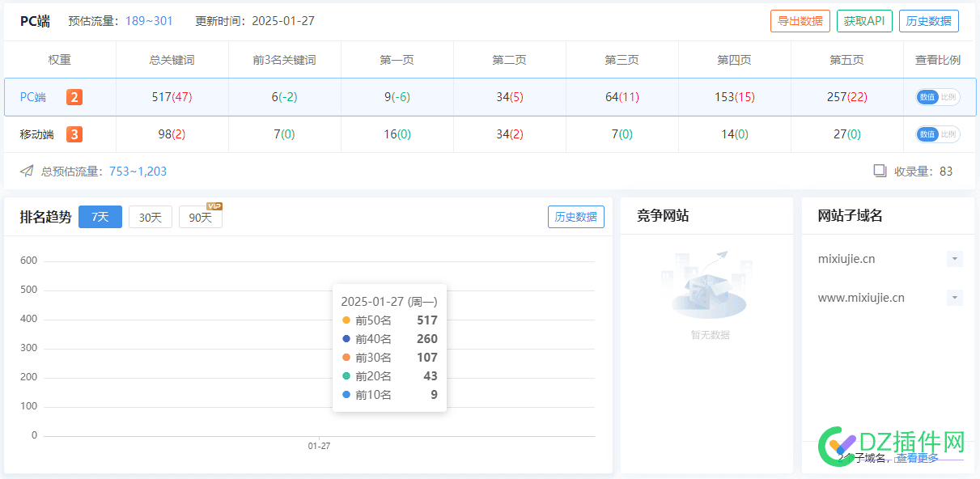Click PC端 fourth page 153(15)
Viewport: 980px width, 479px height.
[x=735, y=97]
